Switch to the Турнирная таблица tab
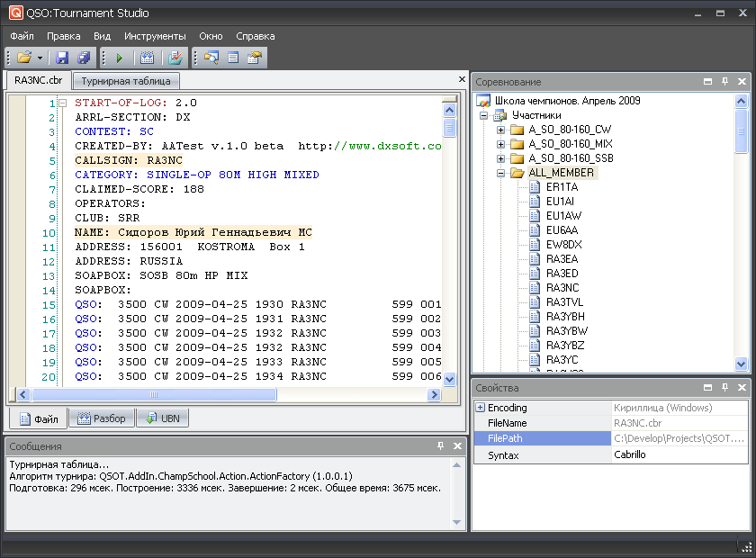Screen dimensions: 756x558 tap(125, 81)
